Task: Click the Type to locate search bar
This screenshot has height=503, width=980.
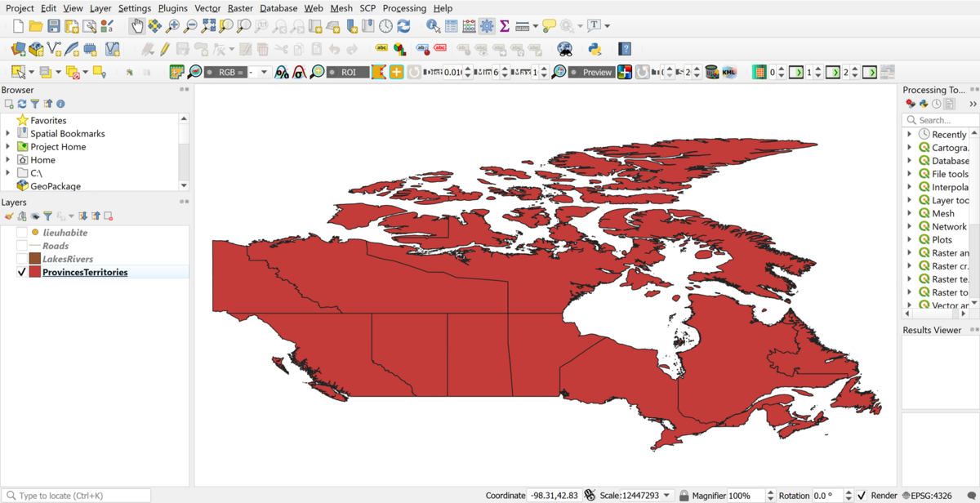Action: tap(78, 495)
